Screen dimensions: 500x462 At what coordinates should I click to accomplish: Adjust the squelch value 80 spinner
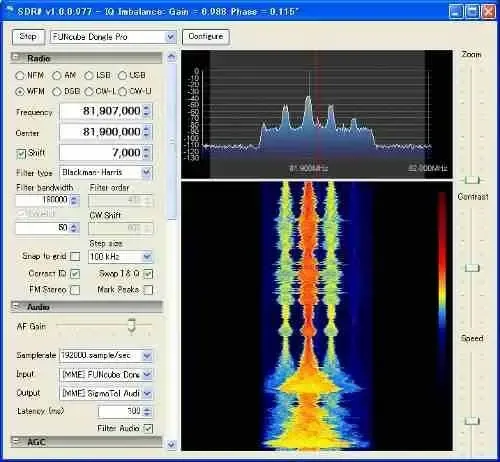tap(74, 228)
